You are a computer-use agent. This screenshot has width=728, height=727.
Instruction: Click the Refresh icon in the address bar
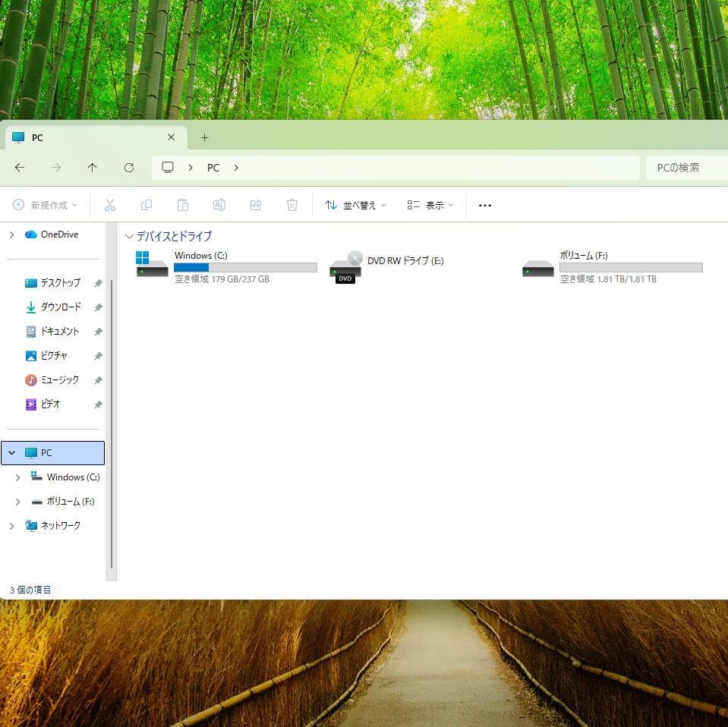[129, 168]
